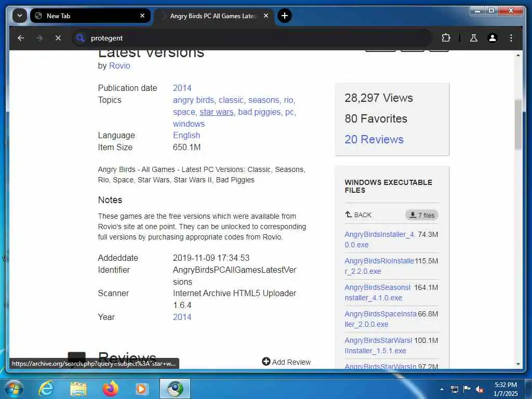The width and height of the screenshot is (532, 399).
Task: Select the 28,297 Views text
Action: pos(379,98)
